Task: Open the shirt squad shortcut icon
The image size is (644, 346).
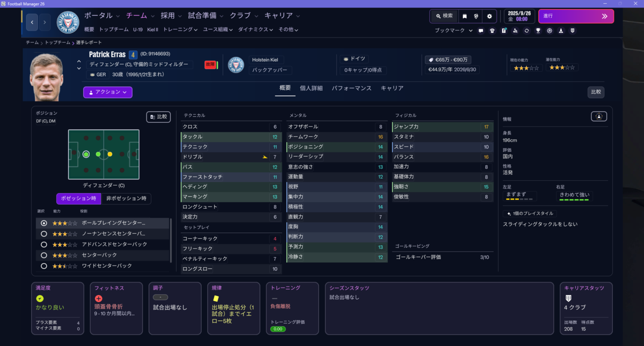Action: pyautogui.click(x=492, y=31)
